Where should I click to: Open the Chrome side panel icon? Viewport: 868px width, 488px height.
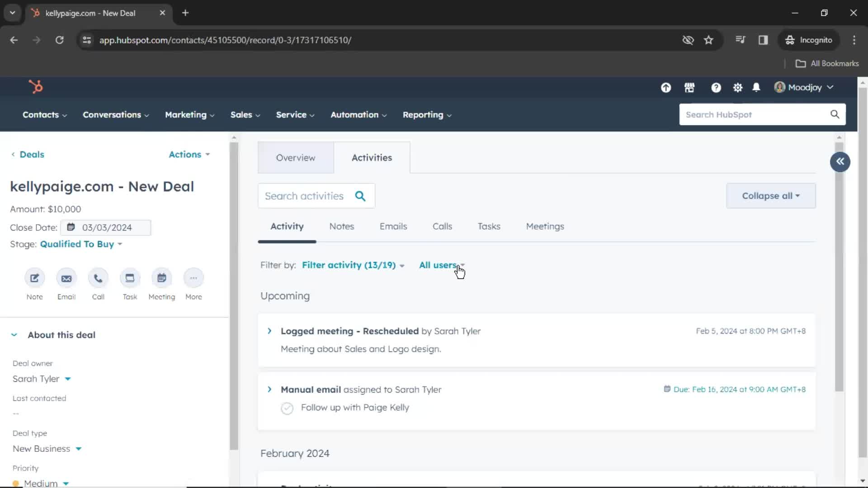[763, 40]
